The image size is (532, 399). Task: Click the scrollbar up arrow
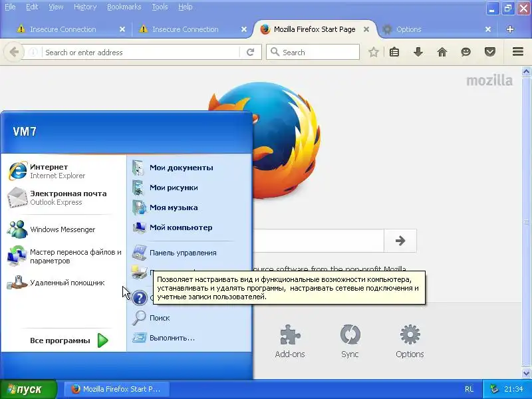point(526,72)
